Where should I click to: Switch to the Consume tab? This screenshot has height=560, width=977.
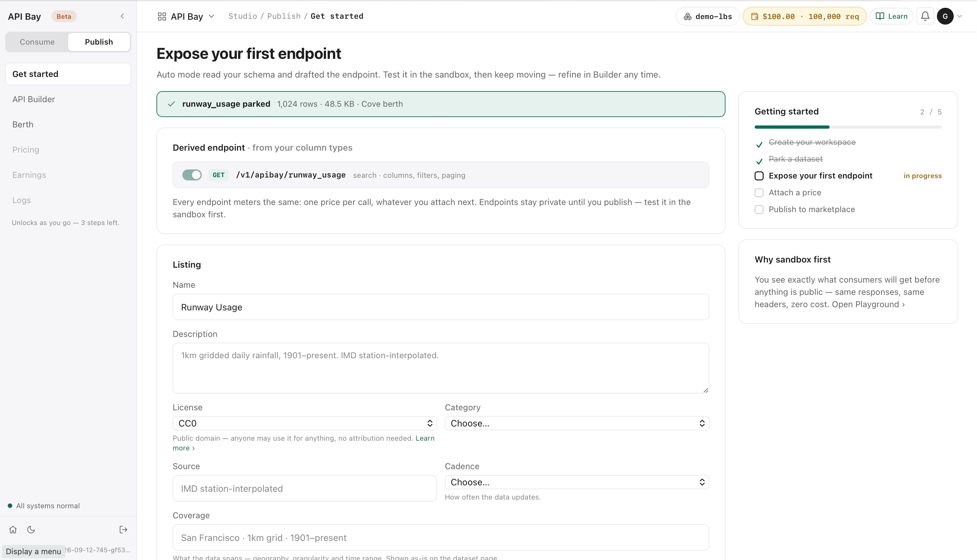[x=37, y=42]
